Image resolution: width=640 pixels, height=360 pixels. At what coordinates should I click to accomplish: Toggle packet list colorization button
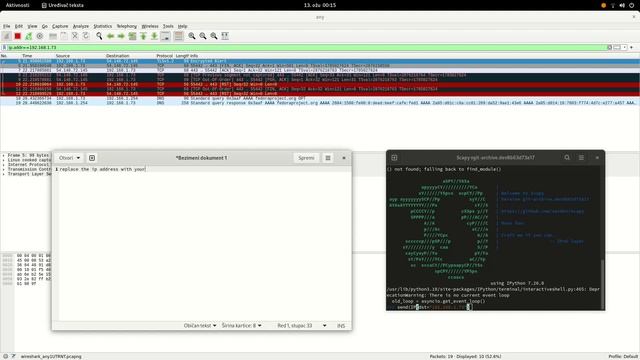click(x=178, y=36)
